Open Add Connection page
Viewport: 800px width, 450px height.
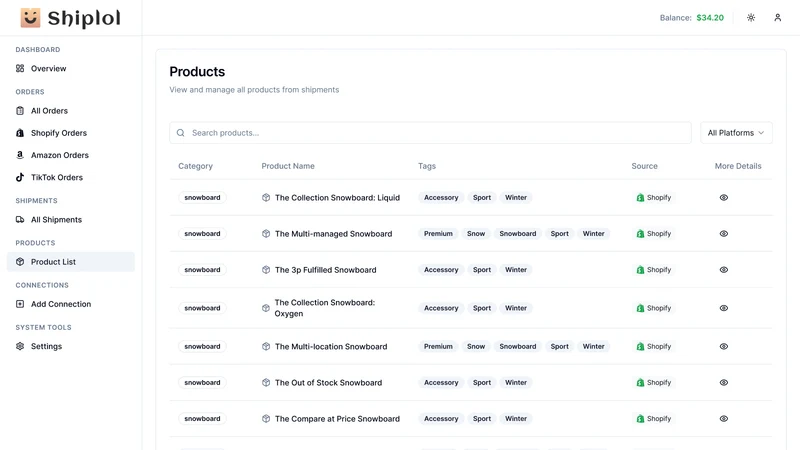click(71, 304)
